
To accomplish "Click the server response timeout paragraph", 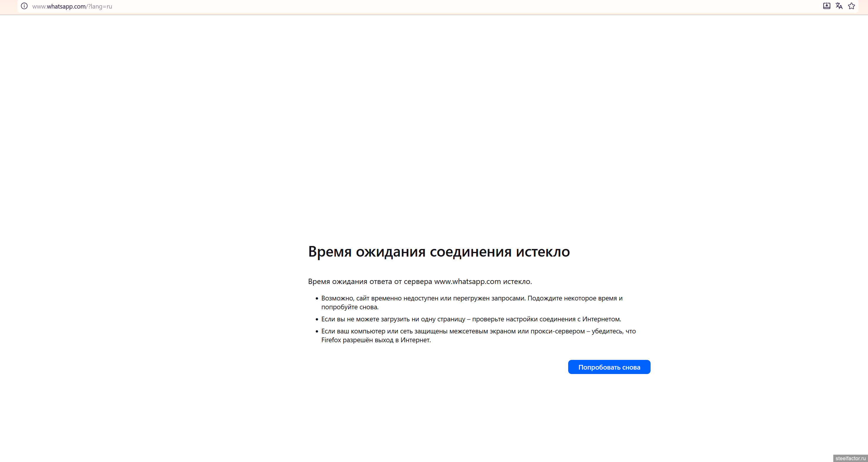I will click(x=420, y=281).
